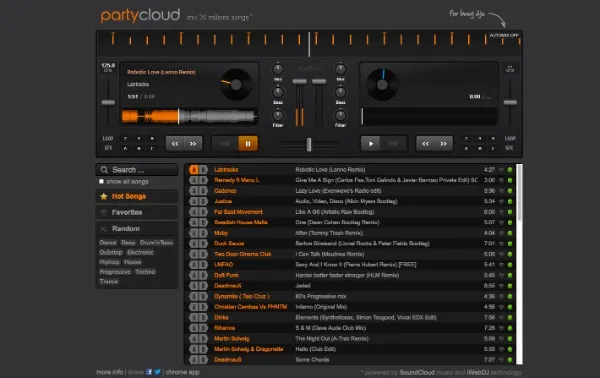The width and height of the screenshot is (600, 378).
Task: Share on Twitter icon
Action: pyautogui.click(x=157, y=372)
